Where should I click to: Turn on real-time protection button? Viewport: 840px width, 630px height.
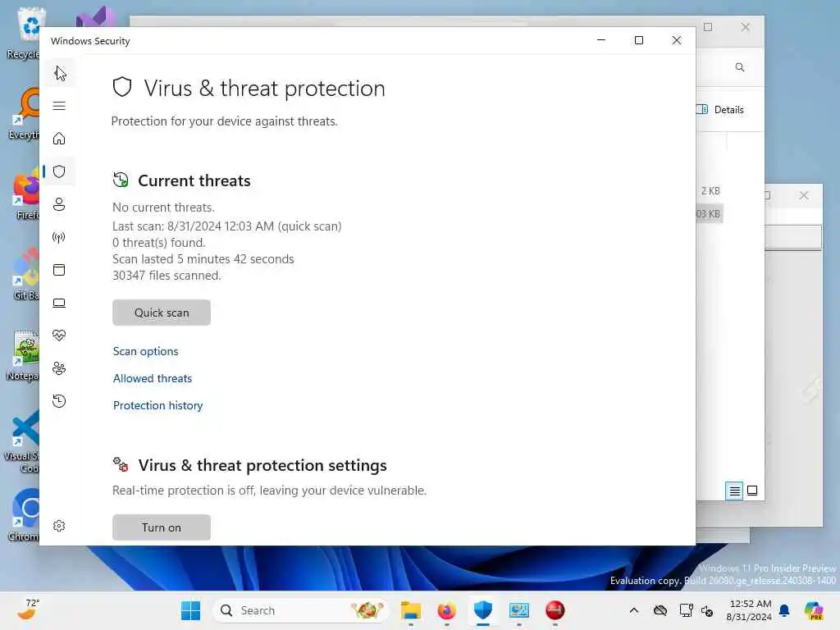pyautogui.click(x=162, y=527)
